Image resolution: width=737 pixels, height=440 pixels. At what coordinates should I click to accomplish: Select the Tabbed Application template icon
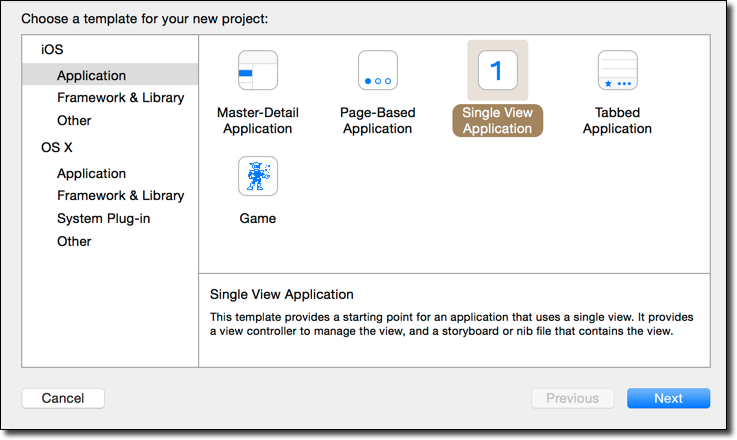[618, 71]
